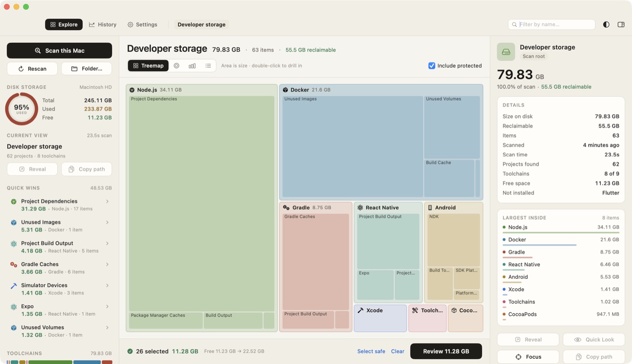
Task: Select Build Cache block in Docker
Action: 449,178
